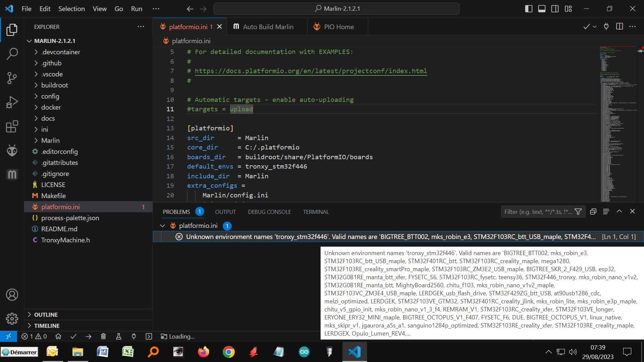Open Arduino IDE from Windows taskbar
The width and height of the screenshot is (644, 362).
click(304, 352)
